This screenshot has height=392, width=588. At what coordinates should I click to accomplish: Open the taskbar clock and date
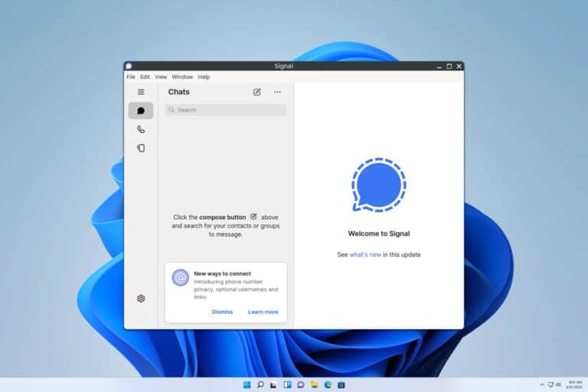pyautogui.click(x=574, y=384)
